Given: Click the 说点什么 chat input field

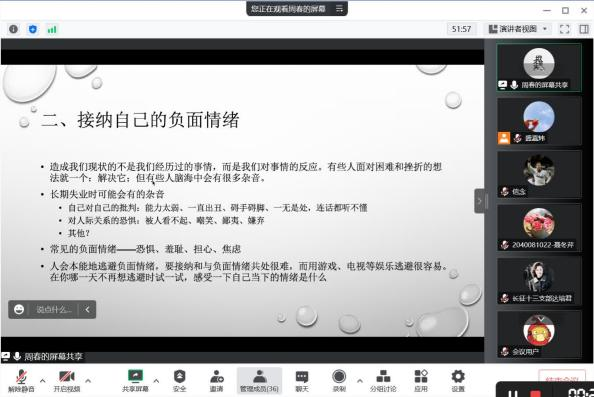Looking at the screenshot, I should (x=53, y=309).
